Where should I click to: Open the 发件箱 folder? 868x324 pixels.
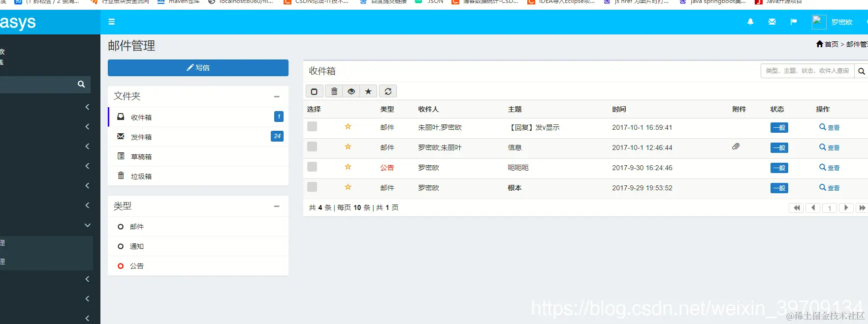(x=198, y=137)
